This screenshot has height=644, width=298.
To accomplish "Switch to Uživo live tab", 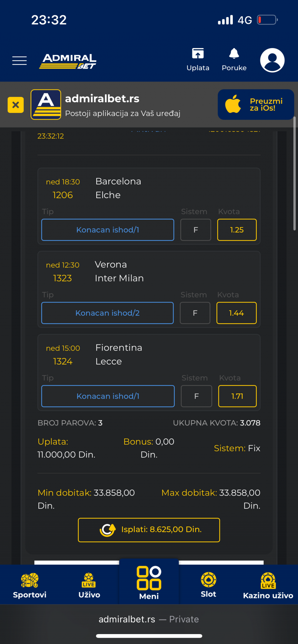I will 89,585.
